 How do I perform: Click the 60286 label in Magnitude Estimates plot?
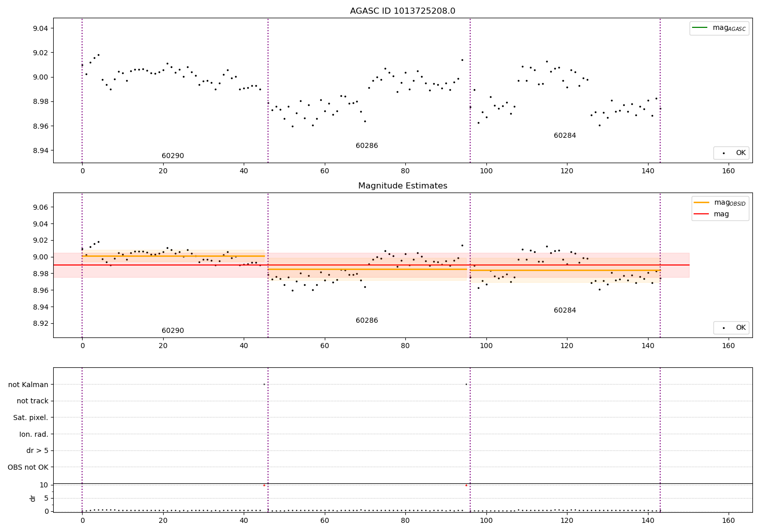tap(367, 321)
